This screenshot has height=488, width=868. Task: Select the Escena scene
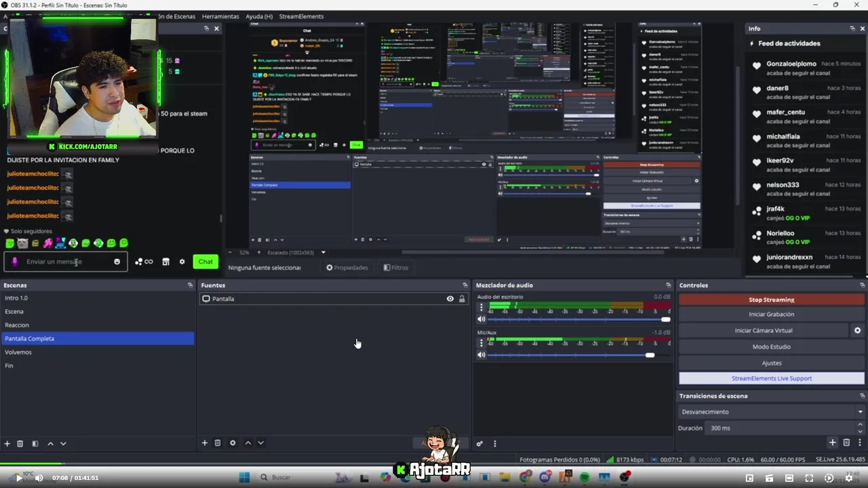(98, 312)
